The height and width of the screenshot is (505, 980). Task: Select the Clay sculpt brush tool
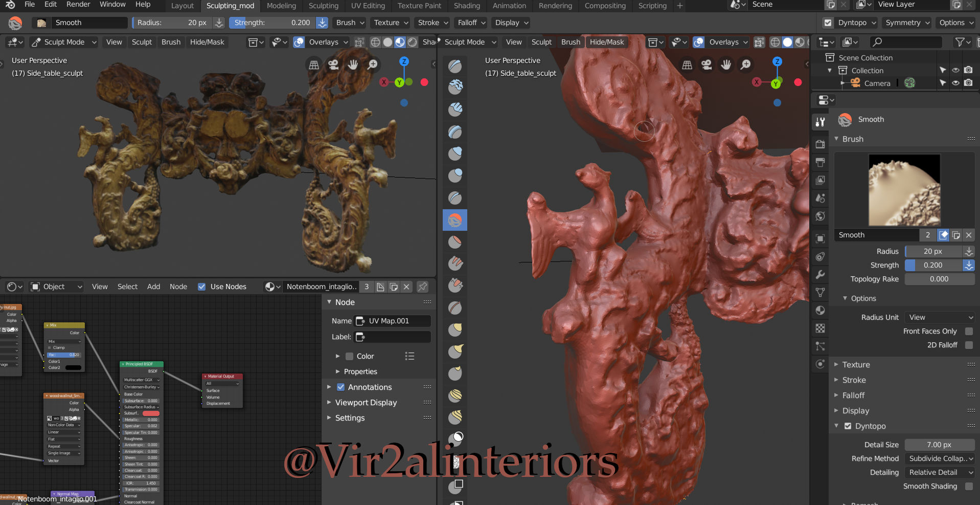pyautogui.click(x=455, y=87)
